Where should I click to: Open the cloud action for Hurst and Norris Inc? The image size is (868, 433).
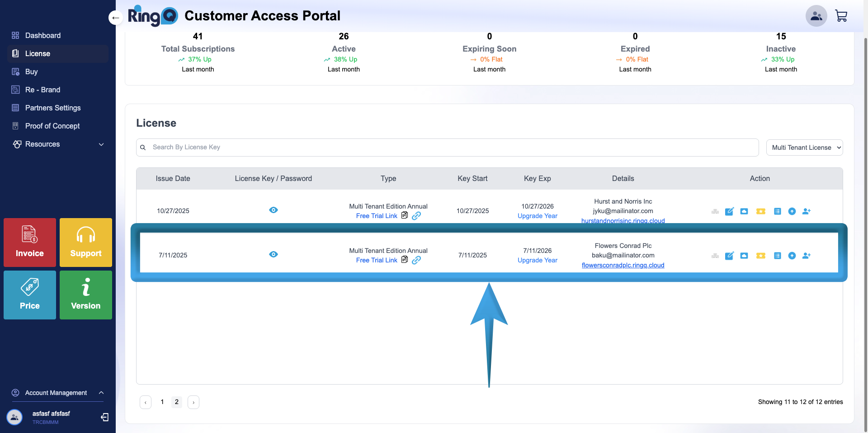pyautogui.click(x=744, y=211)
